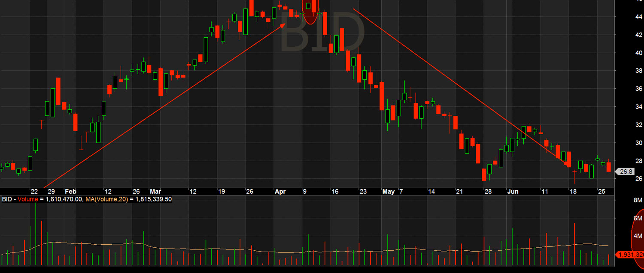Select the descending red trendline
644x273 pixels.
(x=459, y=86)
